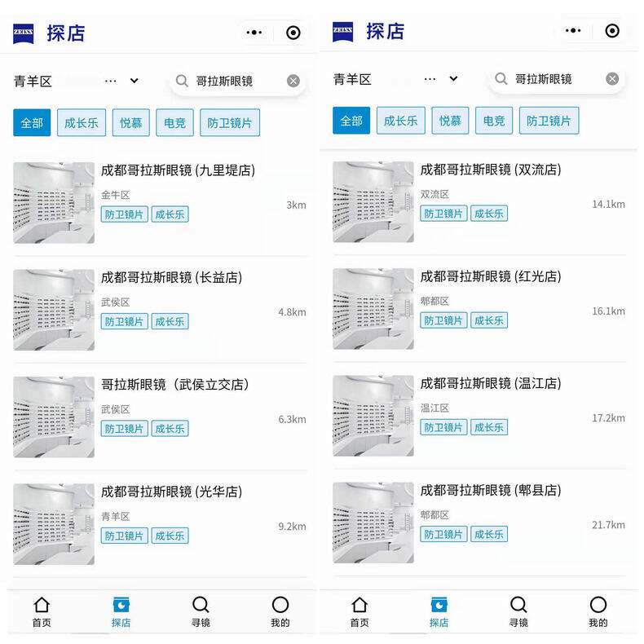Open ZEISS logo in right phone screen
The image size is (644, 644).
pyautogui.click(x=342, y=31)
